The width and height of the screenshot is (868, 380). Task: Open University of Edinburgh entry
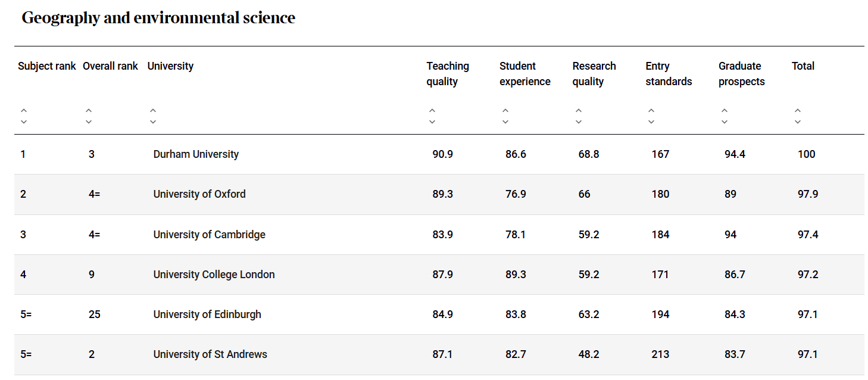(x=207, y=314)
